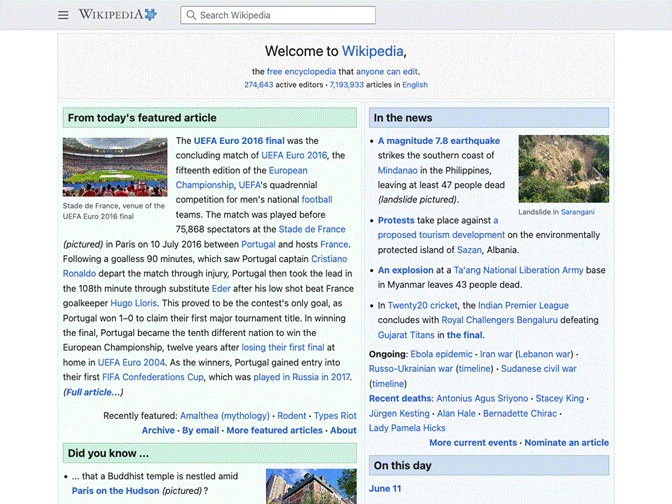Open Ta'ang National Liberation Army link
The height and width of the screenshot is (504, 672).
point(518,270)
